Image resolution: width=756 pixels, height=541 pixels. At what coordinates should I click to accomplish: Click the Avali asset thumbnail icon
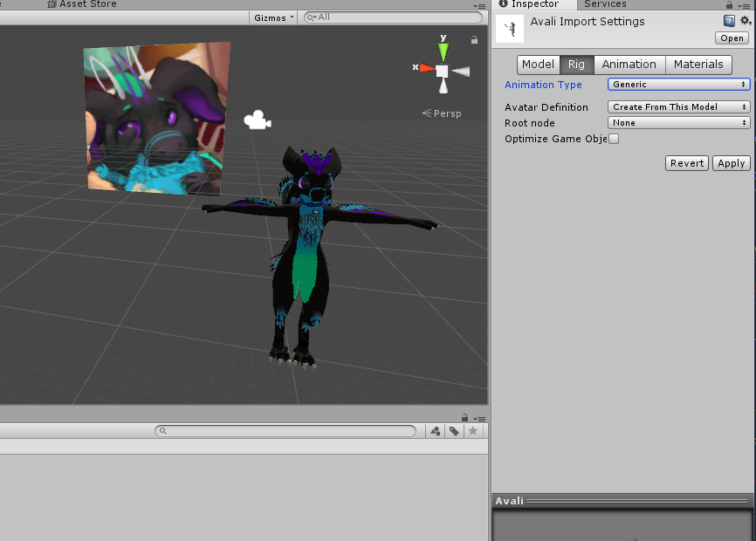(510, 29)
